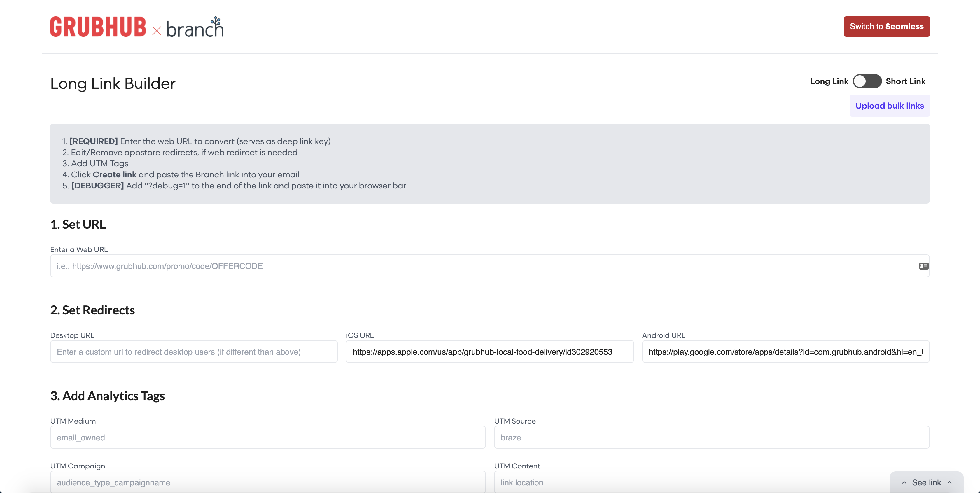Screen dimensions: 980x493
Task: Click the UTM Source input field
Action: [711, 437]
